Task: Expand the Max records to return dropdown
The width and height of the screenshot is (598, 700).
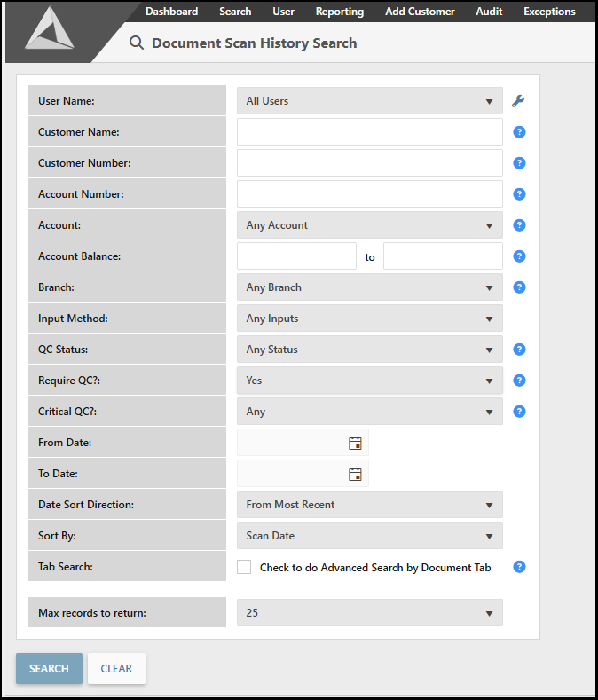Action: (369, 613)
